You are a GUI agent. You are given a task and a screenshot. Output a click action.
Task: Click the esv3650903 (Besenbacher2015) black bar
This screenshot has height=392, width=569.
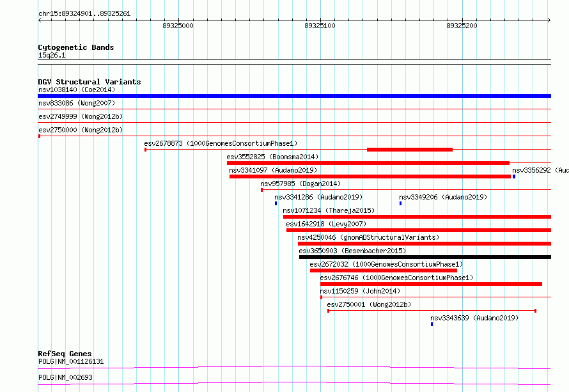pos(425,257)
